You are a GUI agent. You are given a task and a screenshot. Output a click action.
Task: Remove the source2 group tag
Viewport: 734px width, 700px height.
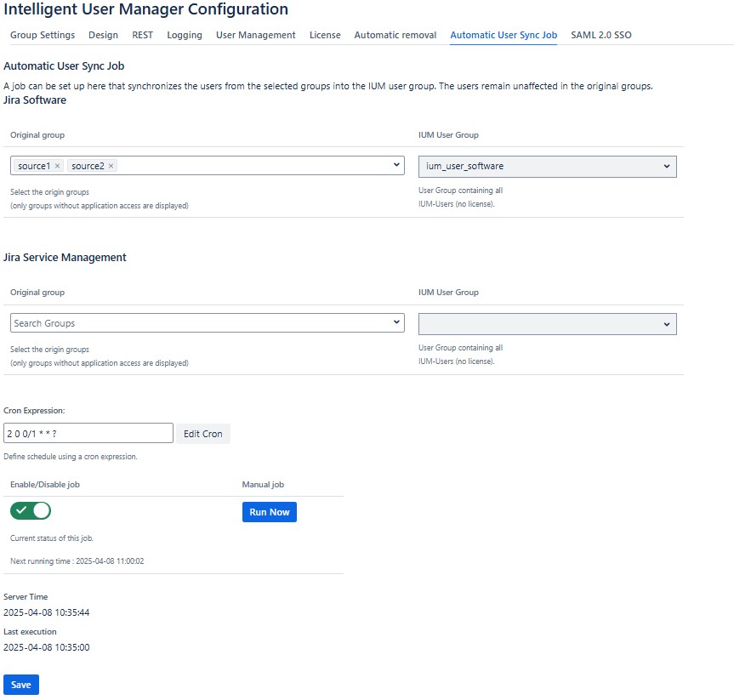pyautogui.click(x=111, y=166)
